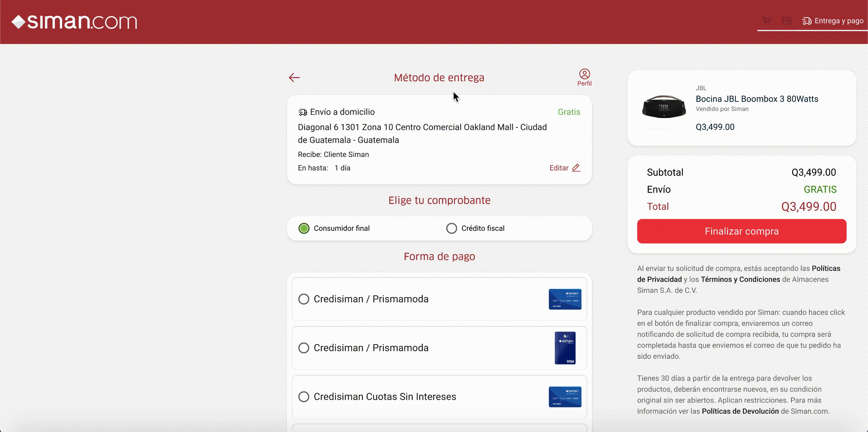Click the En hasta: 1 día text

pos(324,168)
